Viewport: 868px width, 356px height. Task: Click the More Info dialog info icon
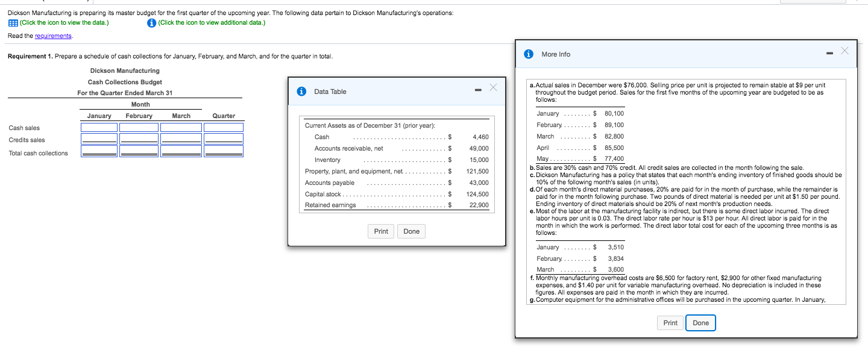[529, 54]
